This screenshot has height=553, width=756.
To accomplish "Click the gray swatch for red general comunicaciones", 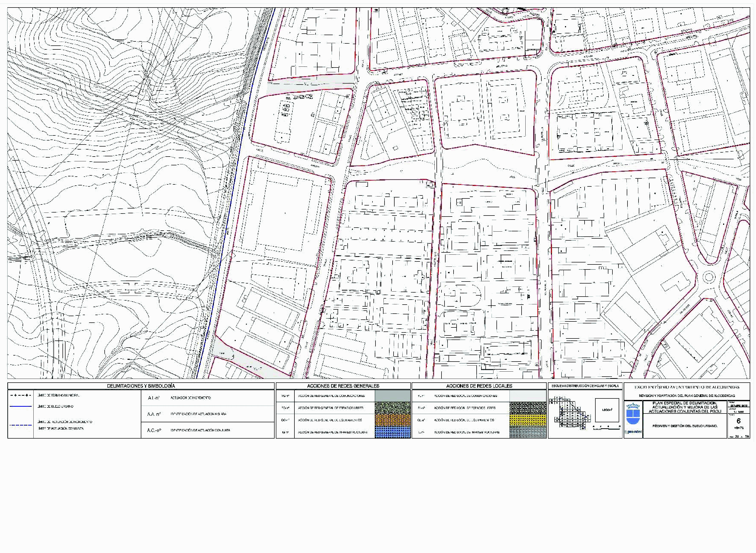I will point(393,396).
